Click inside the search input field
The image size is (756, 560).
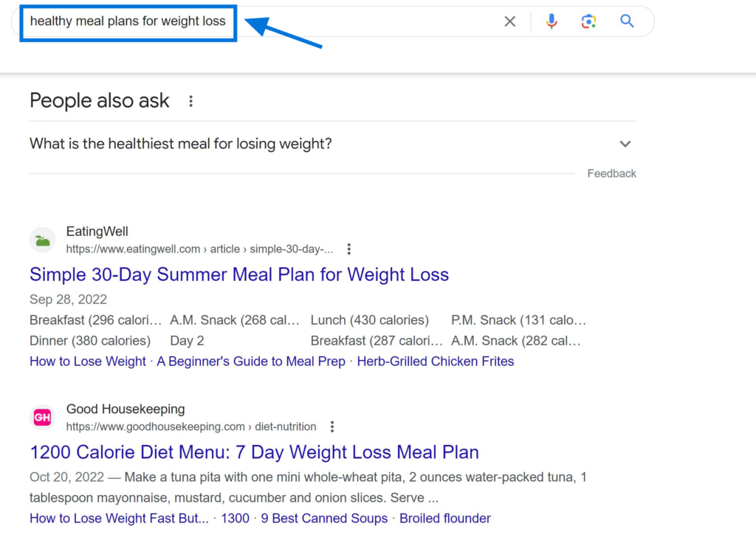point(126,21)
